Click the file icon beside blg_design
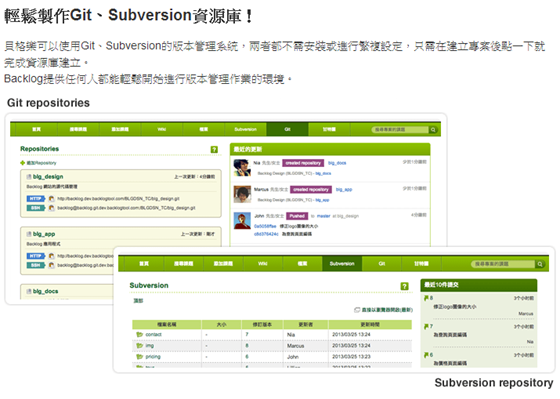The height and width of the screenshot is (399, 560). click(29, 176)
